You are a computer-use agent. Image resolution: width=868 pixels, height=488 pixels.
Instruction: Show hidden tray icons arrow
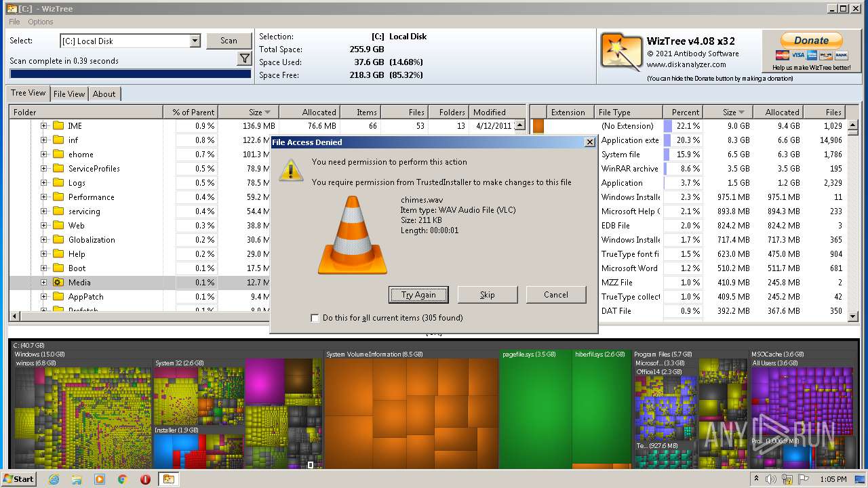(x=757, y=479)
